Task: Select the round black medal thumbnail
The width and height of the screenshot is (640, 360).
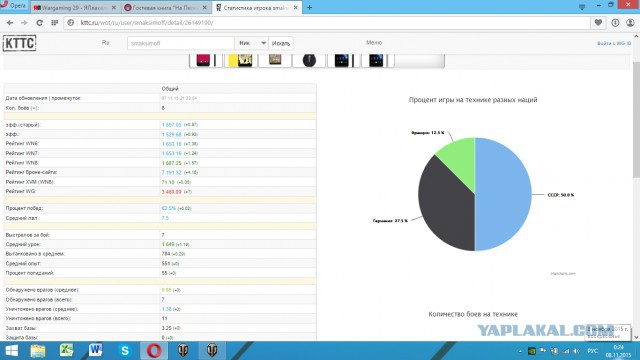Action: click(309, 60)
